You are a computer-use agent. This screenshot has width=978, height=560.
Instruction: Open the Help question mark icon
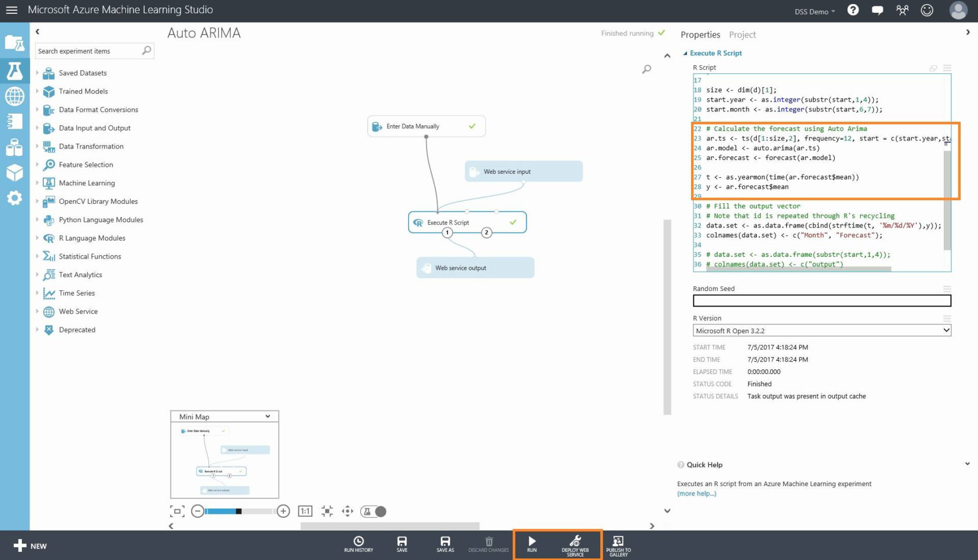(x=853, y=10)
